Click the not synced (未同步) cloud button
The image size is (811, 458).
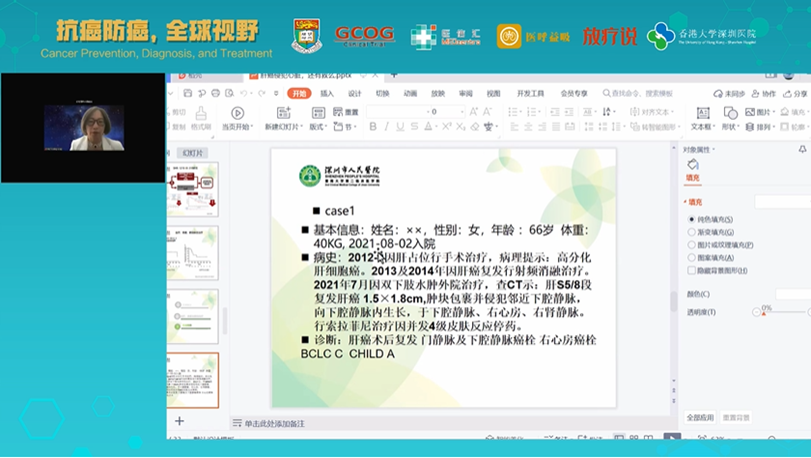[x=729, y=94]
